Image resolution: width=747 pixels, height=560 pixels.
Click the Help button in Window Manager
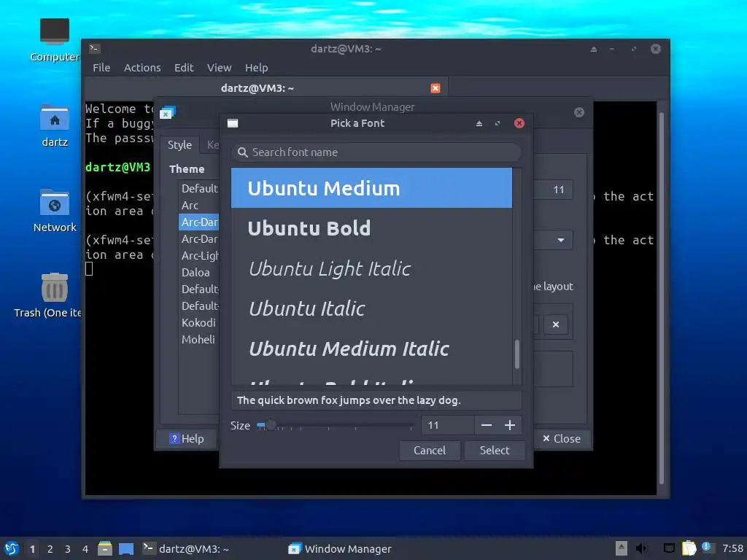point(186,438)
